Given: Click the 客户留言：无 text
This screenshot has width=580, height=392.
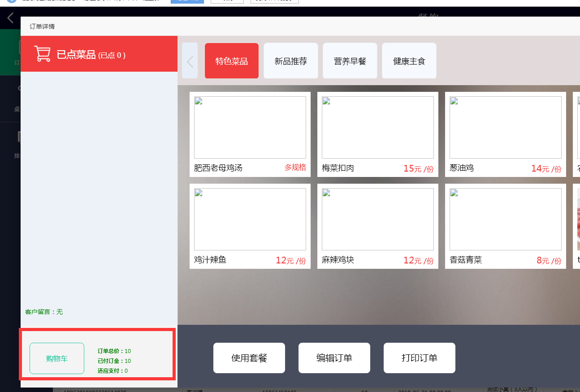Looking at the screenshot, I should pos(44,312).
